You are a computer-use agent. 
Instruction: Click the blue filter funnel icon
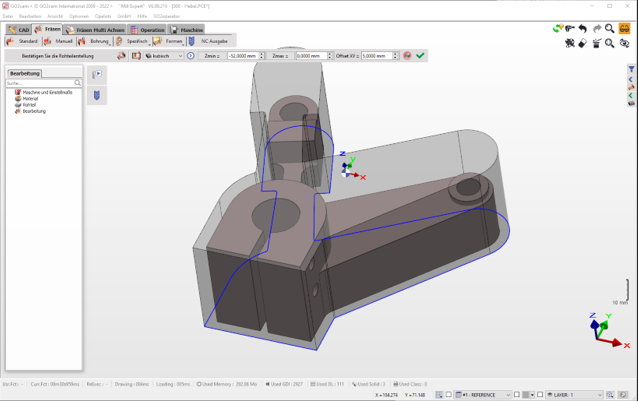pyautogui.click(x=631, y=69)
